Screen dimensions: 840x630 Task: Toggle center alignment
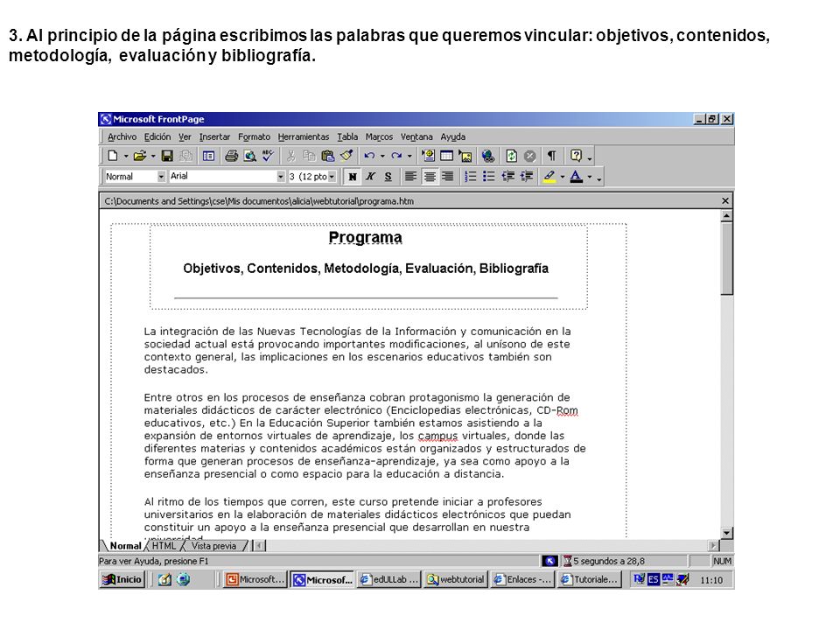click(429, 176)
